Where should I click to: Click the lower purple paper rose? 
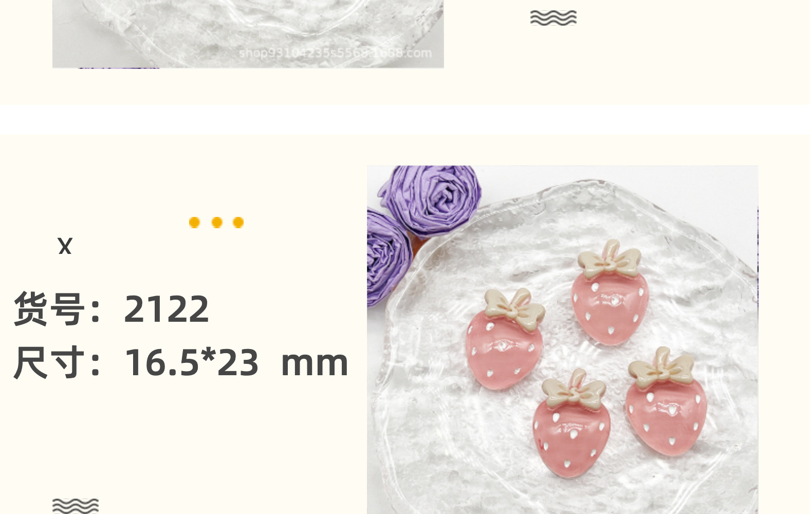click(x=389, y=257)
